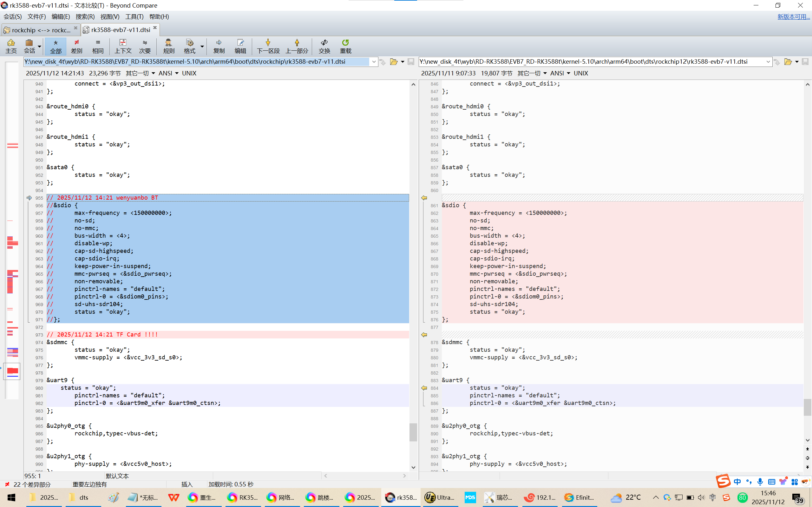
Task: Click the Swap sides (交换) icon
Action: tap(324, 46)
